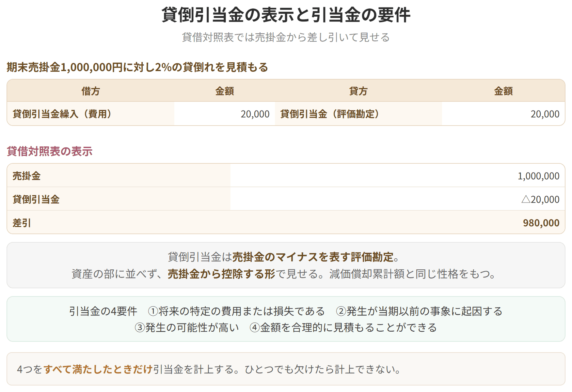Viewport: 572px width, 392px height.
Task: Click the 金額 header next to 貸方
Action: tap(503, 91)
